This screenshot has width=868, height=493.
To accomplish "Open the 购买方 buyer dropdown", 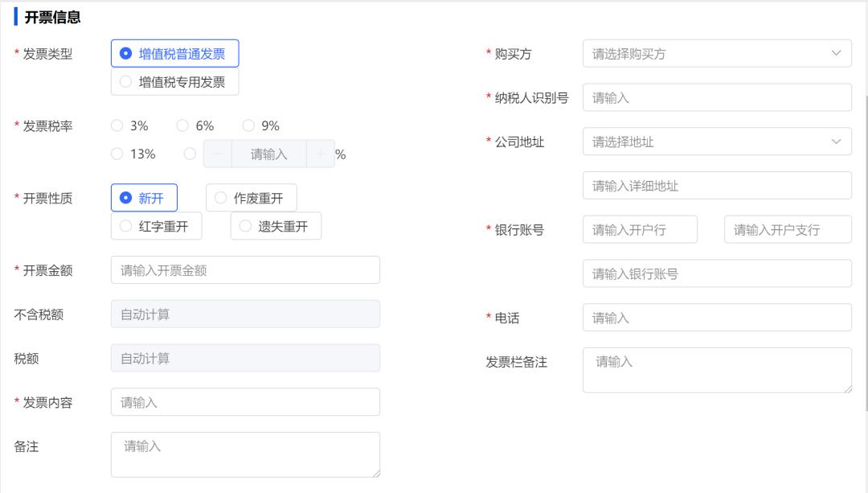I will (x=716, y=53).
